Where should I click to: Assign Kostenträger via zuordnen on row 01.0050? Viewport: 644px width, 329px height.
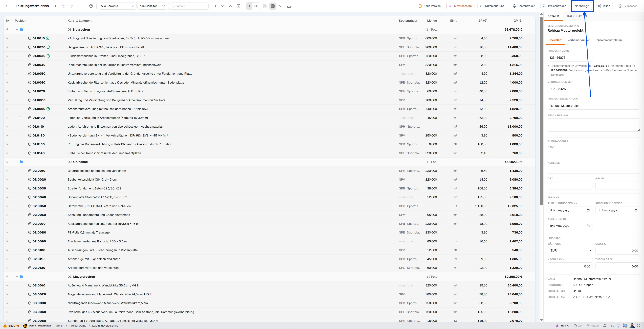[407, 74]
